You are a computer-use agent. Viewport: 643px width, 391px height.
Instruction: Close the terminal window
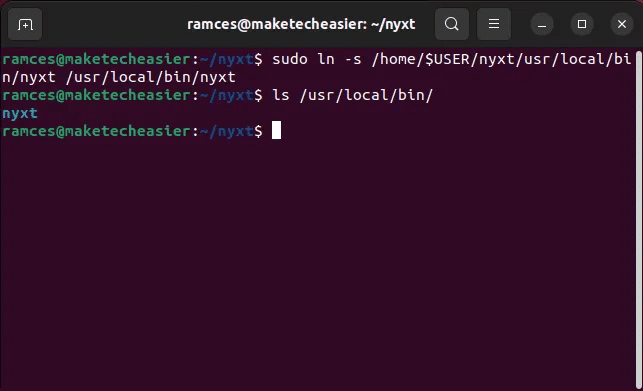pyautogui.click(x=622, y=25)
